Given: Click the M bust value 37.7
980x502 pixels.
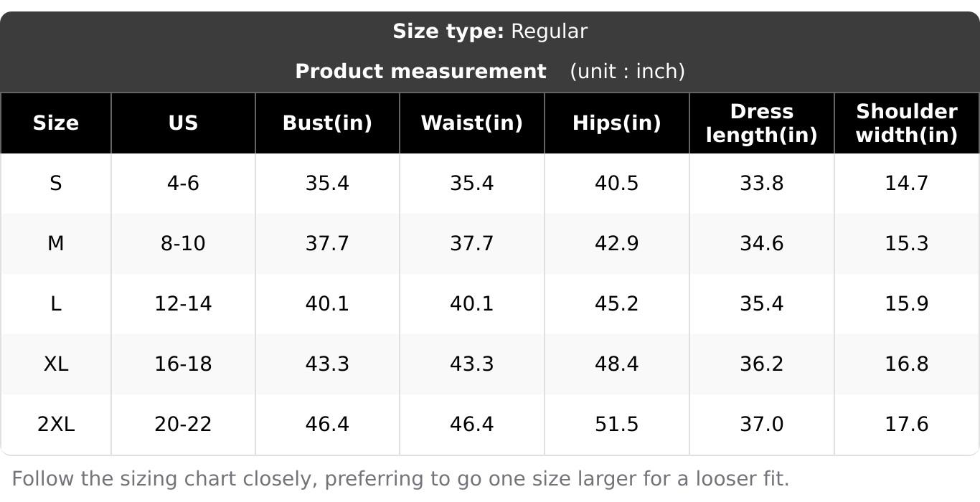Looking at the screenshot, I should click(x=327, y=244).
